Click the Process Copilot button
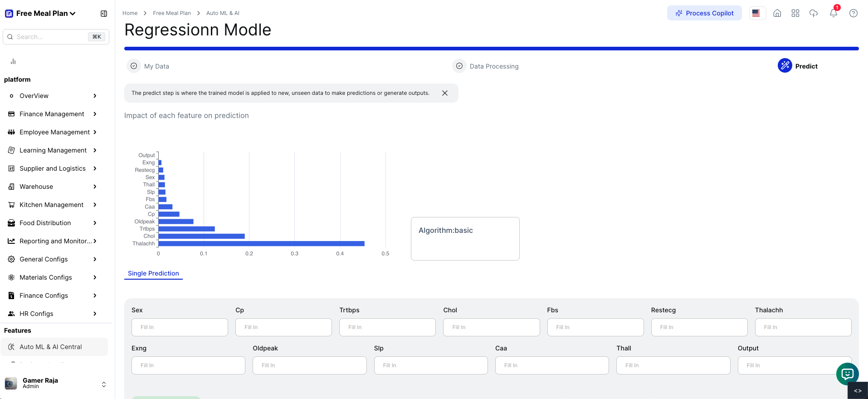 tap(704, 13)
